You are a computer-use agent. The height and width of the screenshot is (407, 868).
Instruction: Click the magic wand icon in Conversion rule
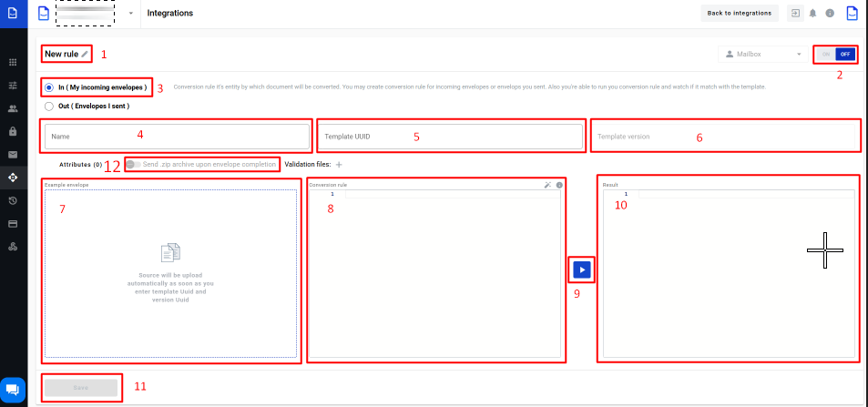(547, 185)
